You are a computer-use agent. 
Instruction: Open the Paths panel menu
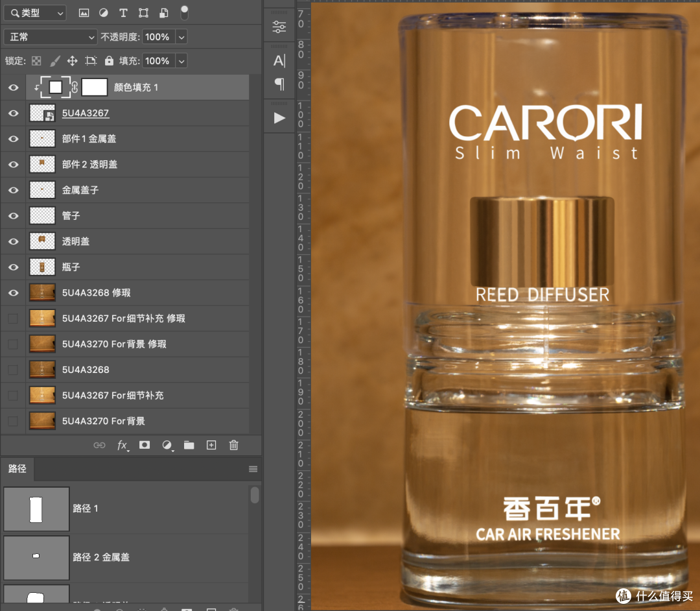253,469
